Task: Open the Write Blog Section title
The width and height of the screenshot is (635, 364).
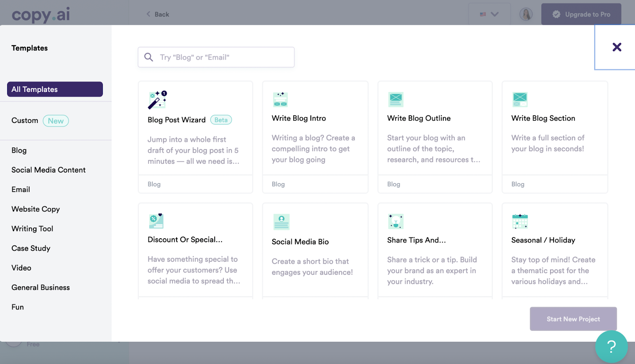Action: (543, 118)
